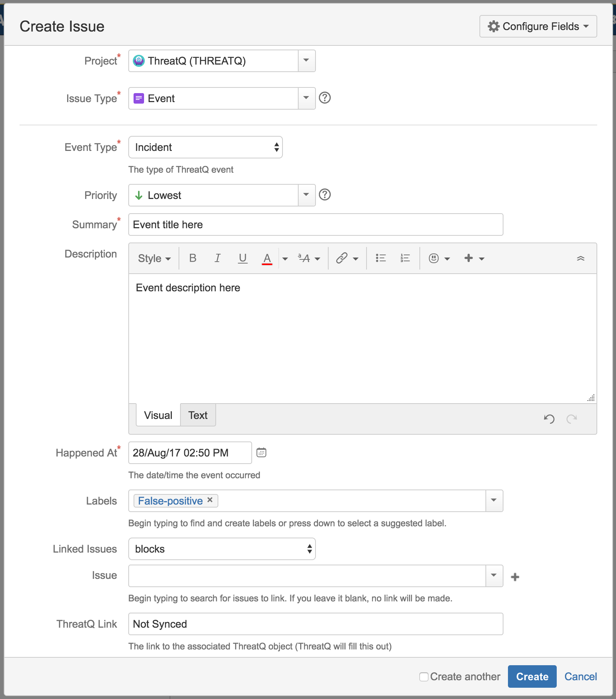Open the emoticon picker
The width and height of the screenshot is (616, 699).
pyautogui.click(x=439, y=258)
